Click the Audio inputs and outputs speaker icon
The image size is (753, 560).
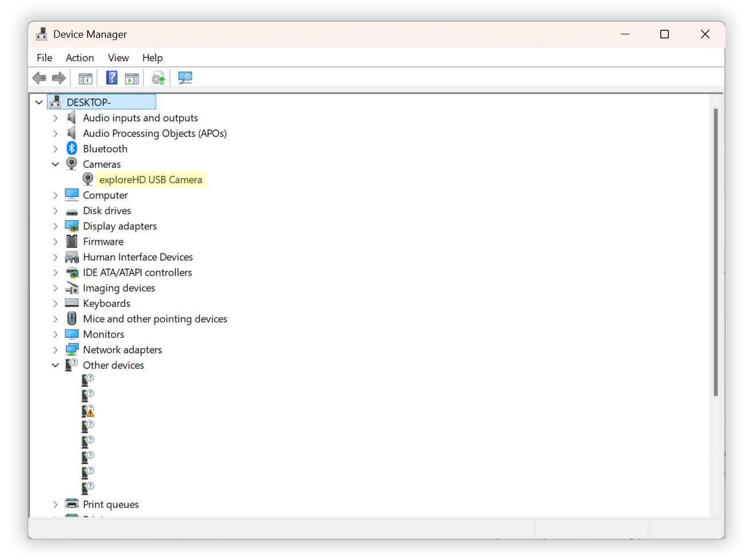(x=72, y=117)
